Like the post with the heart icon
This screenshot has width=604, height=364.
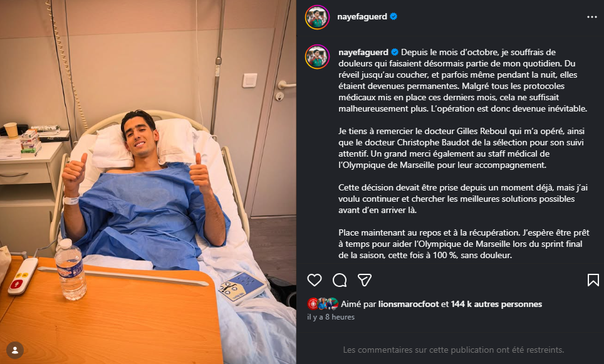[x=315, y=280]
